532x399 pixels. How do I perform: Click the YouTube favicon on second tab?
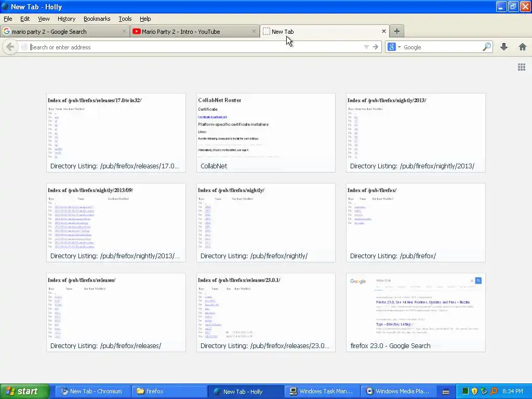point(137,31)
